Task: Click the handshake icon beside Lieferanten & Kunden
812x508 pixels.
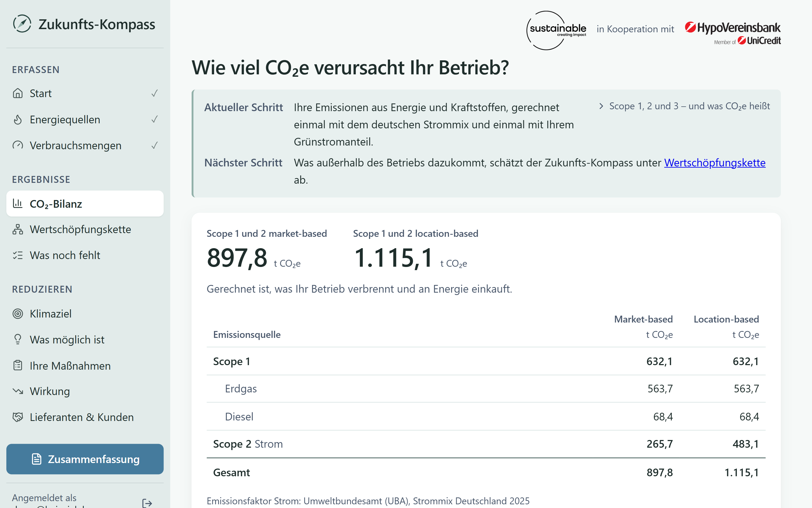Action: (x=18, y=417)
